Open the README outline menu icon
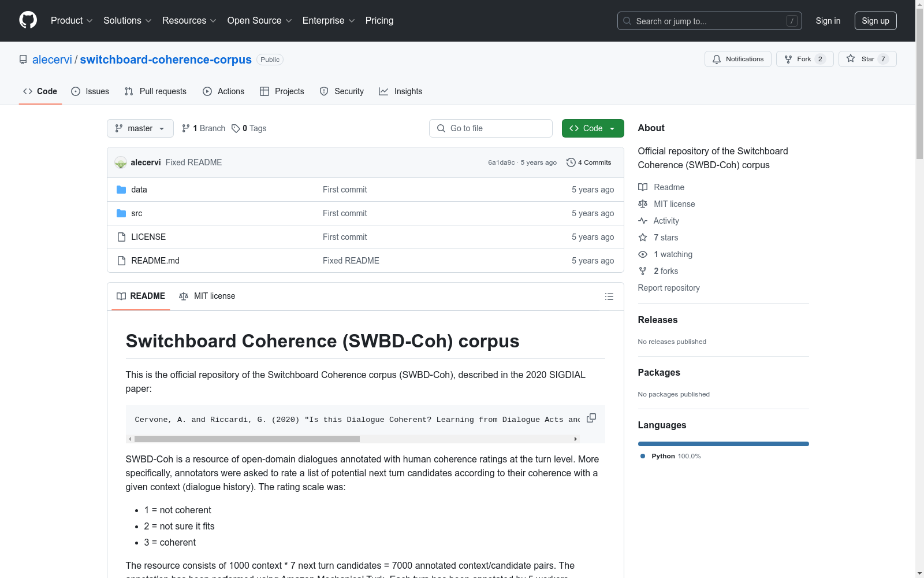924x578 pixels. 609,297
